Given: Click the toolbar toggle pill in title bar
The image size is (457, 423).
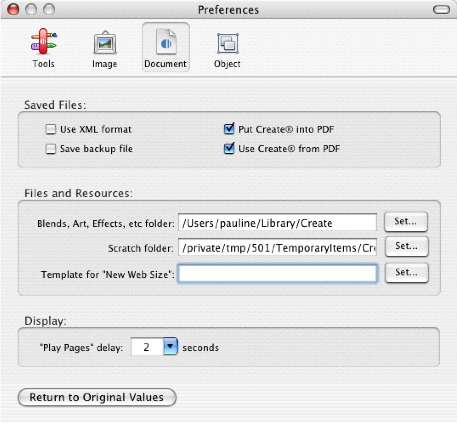Looking at the screenshot, I should (x=441, y=9).
